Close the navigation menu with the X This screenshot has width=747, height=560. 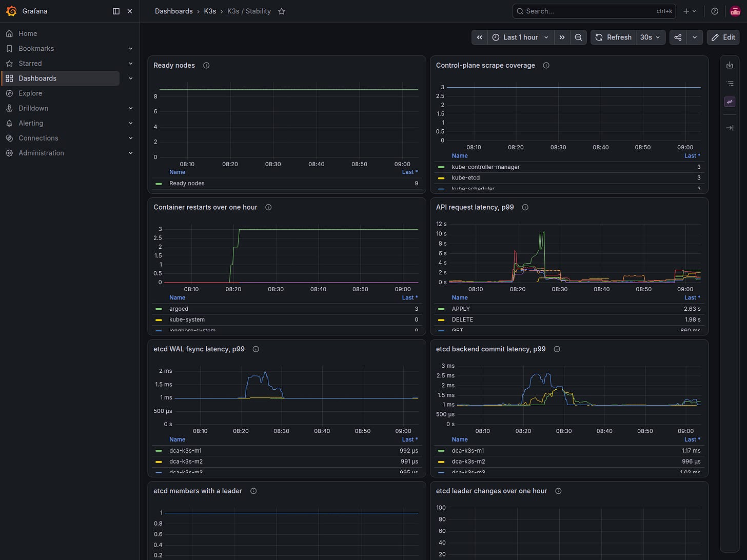130,11
